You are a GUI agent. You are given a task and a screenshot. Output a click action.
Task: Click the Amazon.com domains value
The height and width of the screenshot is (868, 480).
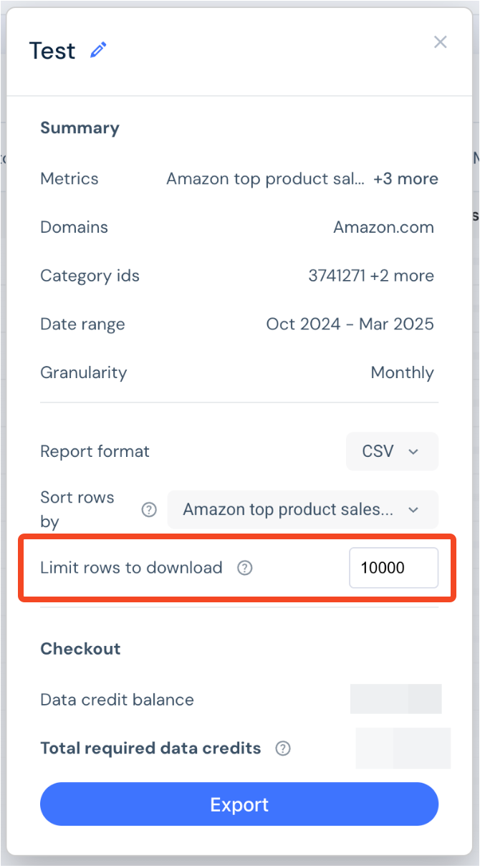click(x=383, y=228)
